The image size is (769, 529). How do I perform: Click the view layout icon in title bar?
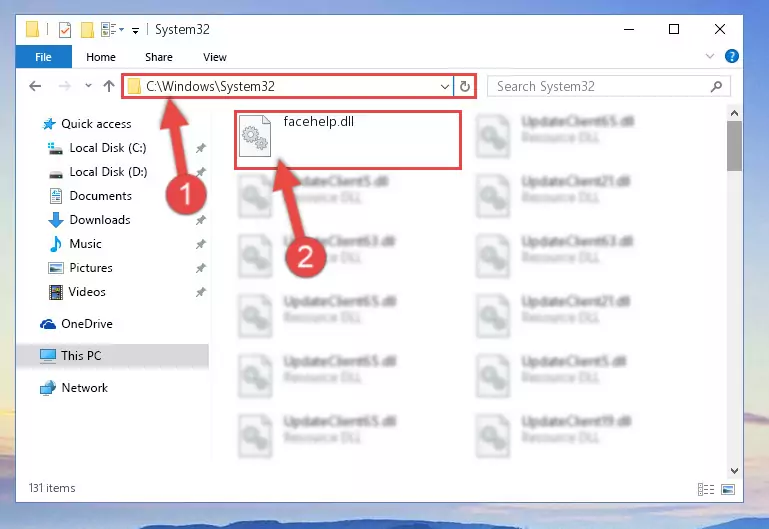(109, 29)
